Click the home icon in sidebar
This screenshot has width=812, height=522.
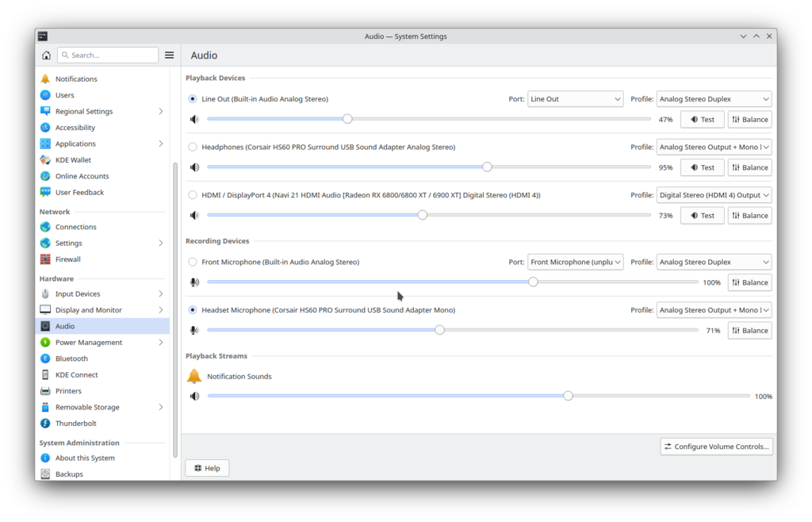click(x=46, y=56)
